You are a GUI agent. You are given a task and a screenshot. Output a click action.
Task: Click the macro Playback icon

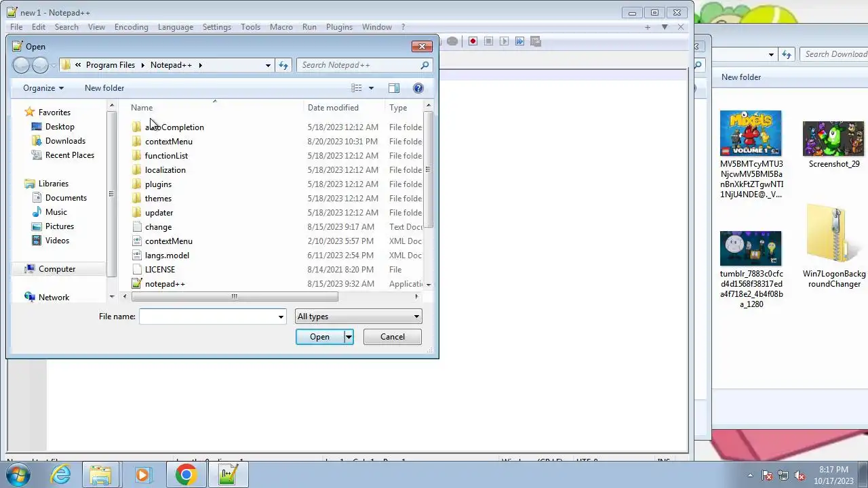coord(504,41)
